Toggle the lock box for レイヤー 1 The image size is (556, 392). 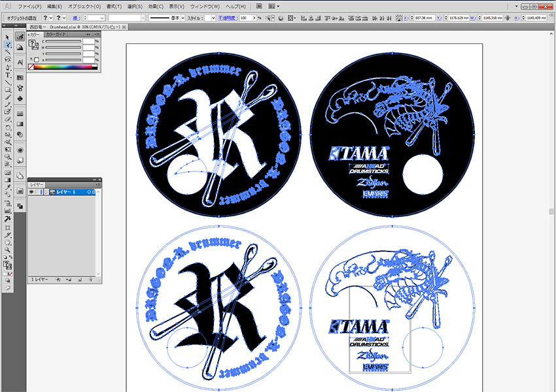tap(37, 192)
